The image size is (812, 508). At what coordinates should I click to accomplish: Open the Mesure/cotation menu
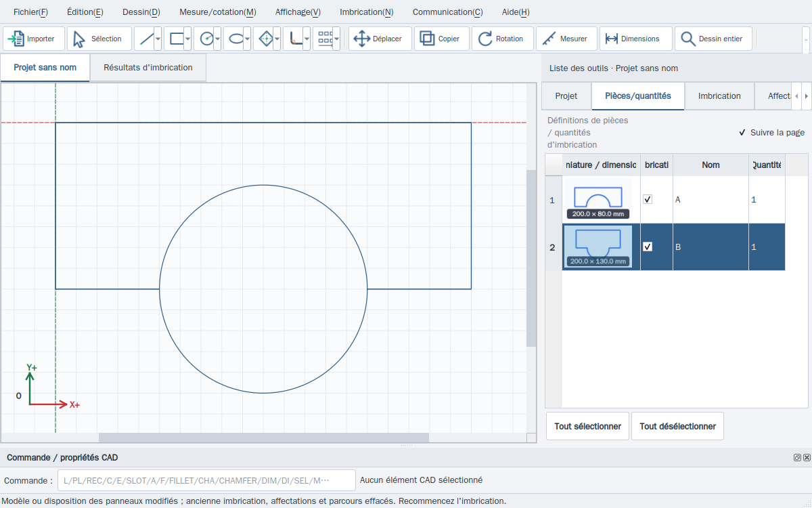tap(218, 12)
